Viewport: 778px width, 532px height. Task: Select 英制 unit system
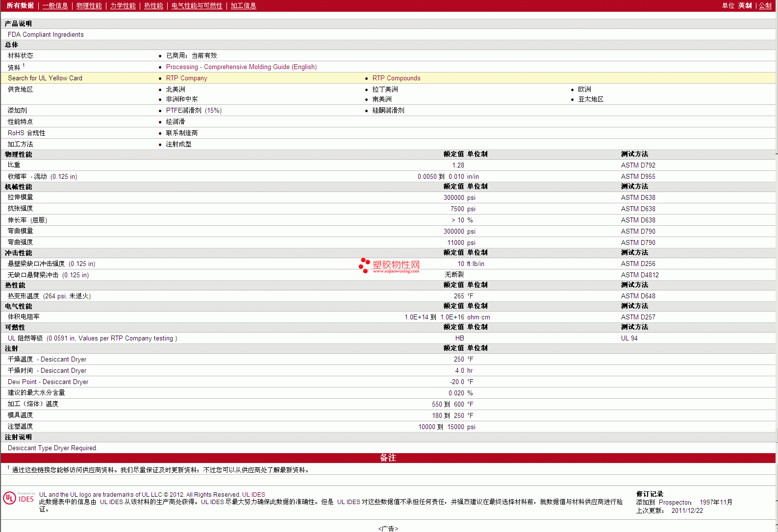coord(745,6)
